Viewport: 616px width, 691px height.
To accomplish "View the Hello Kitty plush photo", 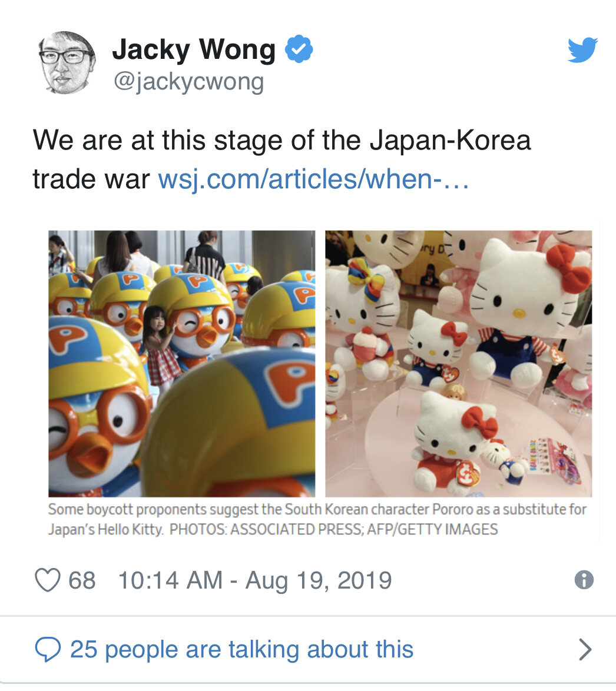I will pos(459,364).
